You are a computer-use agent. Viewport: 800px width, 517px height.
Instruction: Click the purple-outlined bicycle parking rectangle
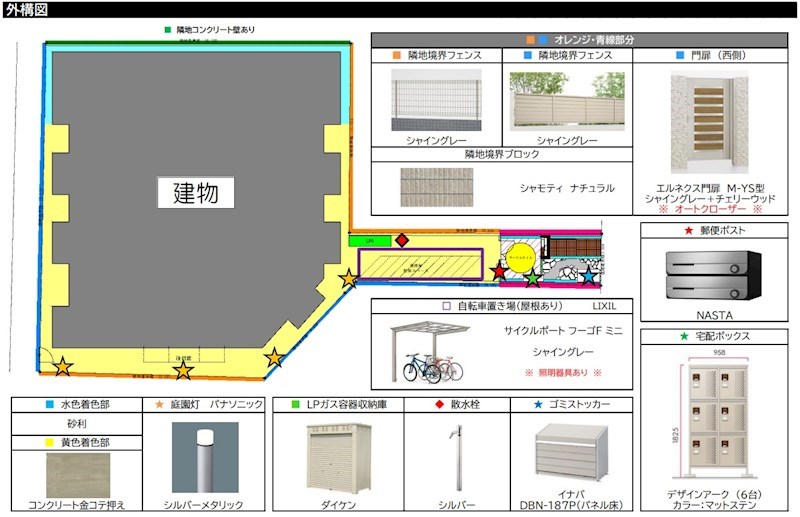(x=420, y=263)
